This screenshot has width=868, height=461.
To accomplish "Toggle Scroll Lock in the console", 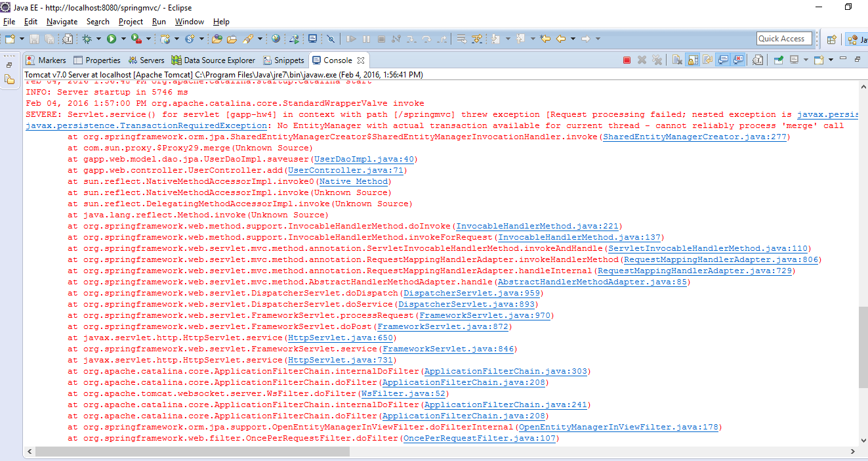I will (693, 60).
